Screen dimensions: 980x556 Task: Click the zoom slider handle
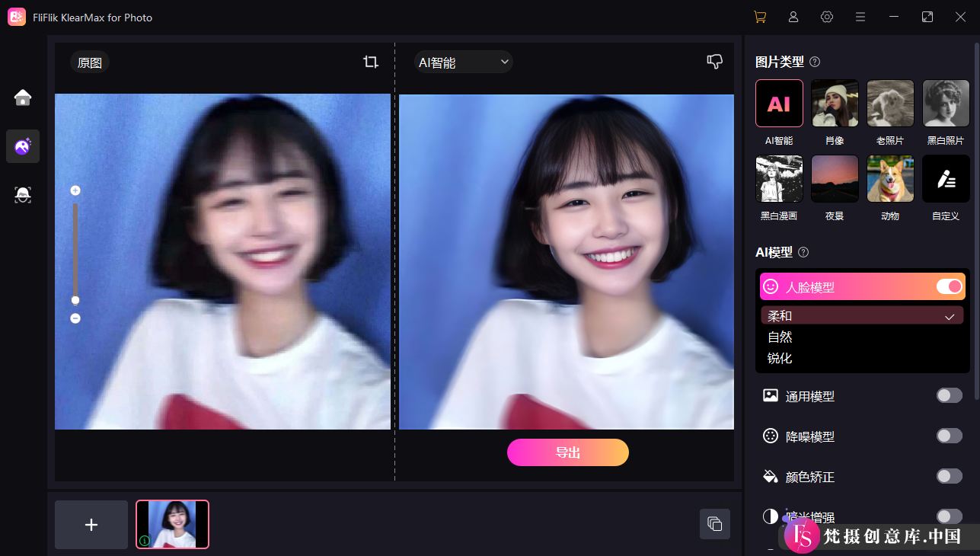click(75, 299)
